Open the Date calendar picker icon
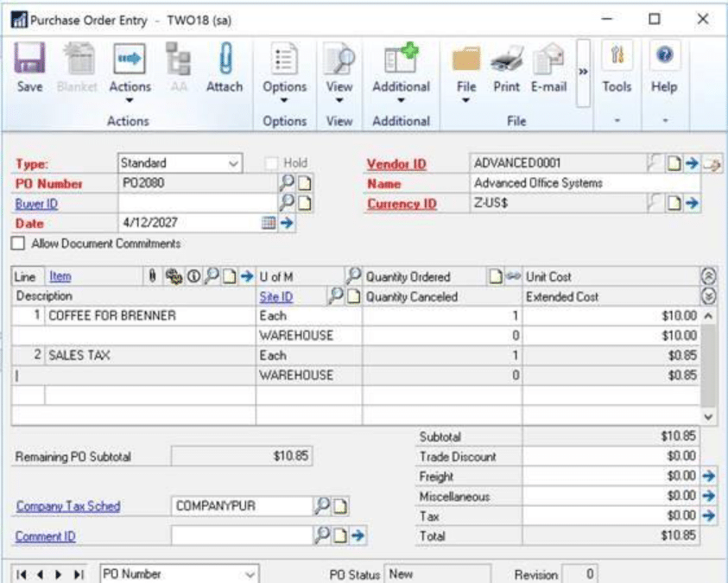Viewport: 728px width, 583px height. click(269, 223)
